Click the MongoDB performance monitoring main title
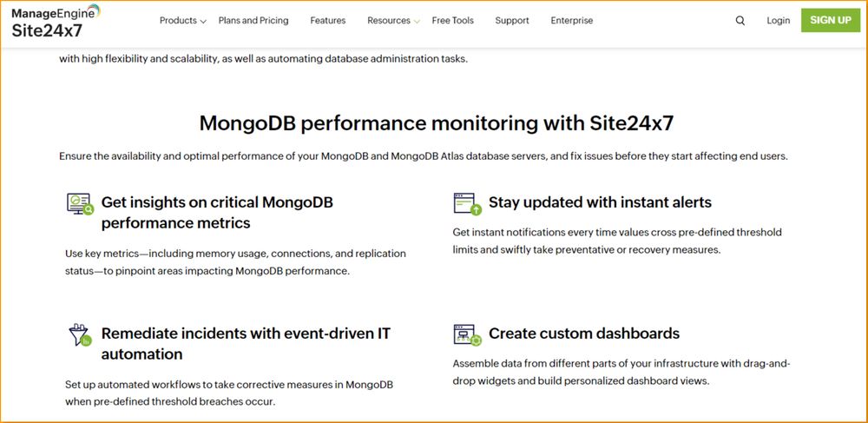 pyautogui.click(x=436, y=122)
